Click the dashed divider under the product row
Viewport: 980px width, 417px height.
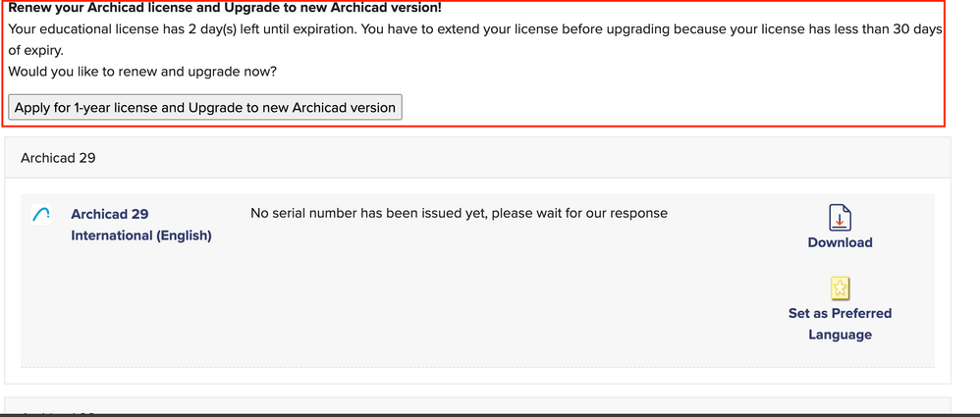pos(477,367)
